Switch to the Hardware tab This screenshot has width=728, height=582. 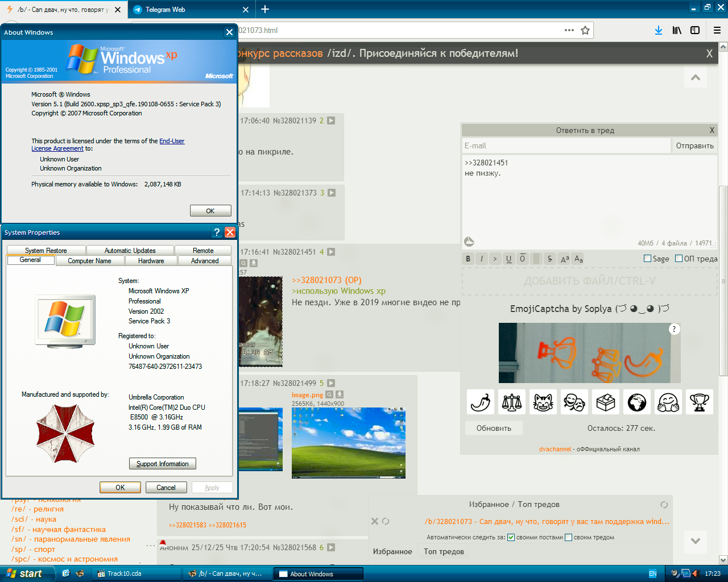point(151,261)
